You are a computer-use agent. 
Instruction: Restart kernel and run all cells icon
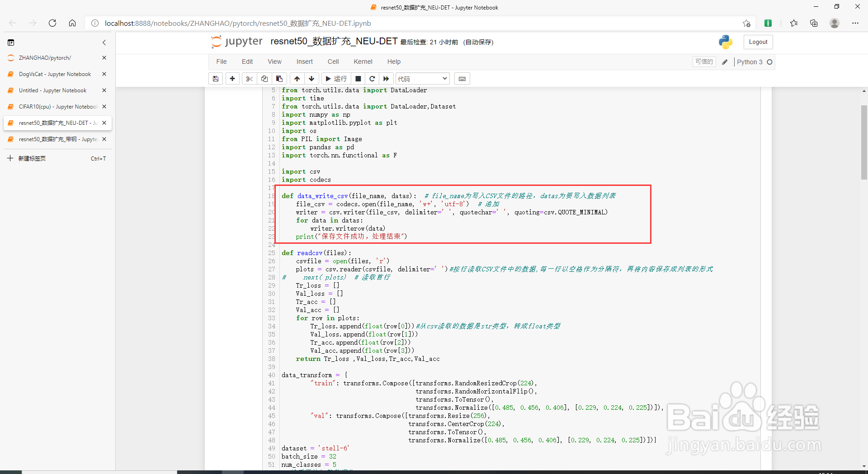click(386, 79)
